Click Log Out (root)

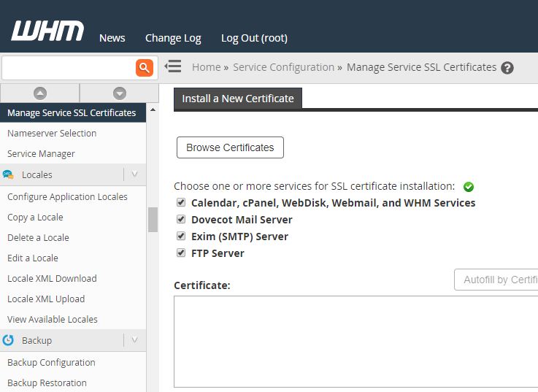pos(254,38)
